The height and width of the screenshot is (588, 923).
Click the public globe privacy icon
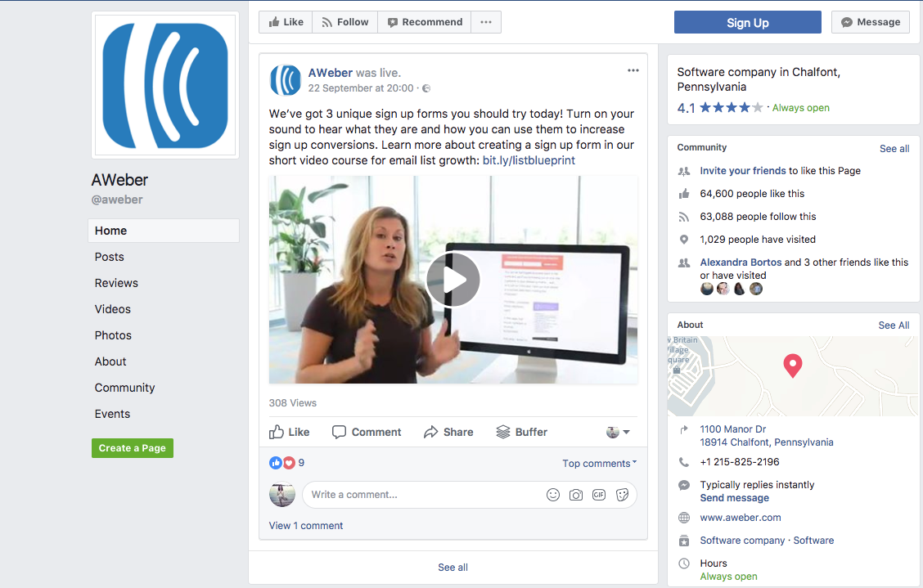click(427, 88)
